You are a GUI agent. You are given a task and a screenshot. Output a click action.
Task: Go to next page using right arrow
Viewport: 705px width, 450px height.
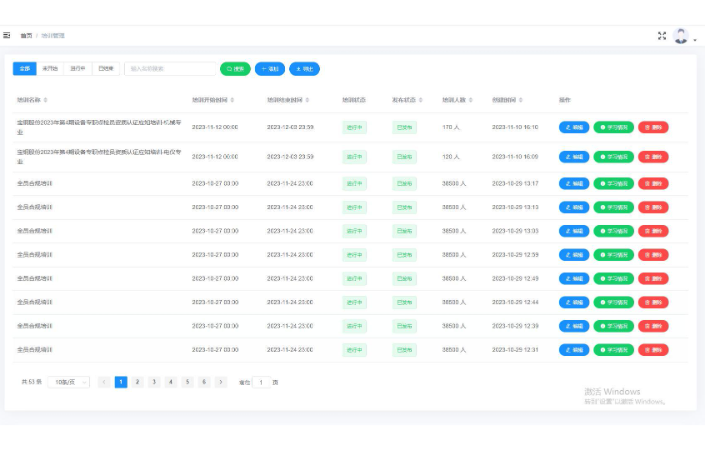point(221,382)
